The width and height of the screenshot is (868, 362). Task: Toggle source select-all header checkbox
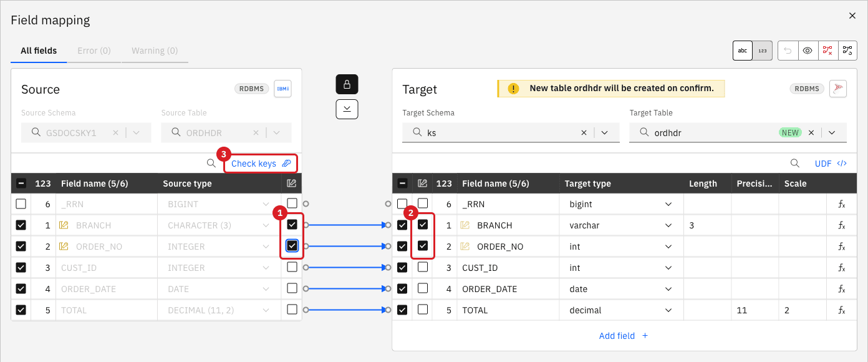point(21,183)
